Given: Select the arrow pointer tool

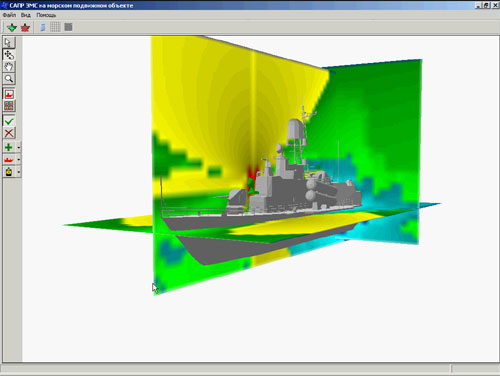Looking at the screenshot, I should click(x=9, y=43).
